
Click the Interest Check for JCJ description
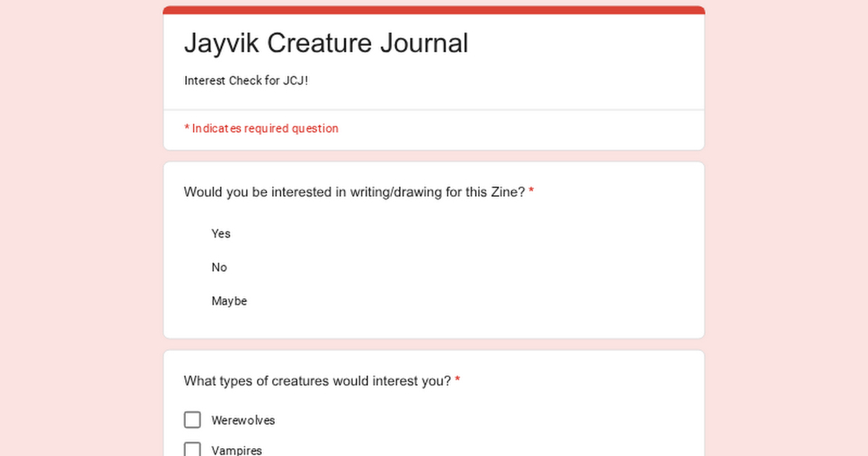coord(246,81)
